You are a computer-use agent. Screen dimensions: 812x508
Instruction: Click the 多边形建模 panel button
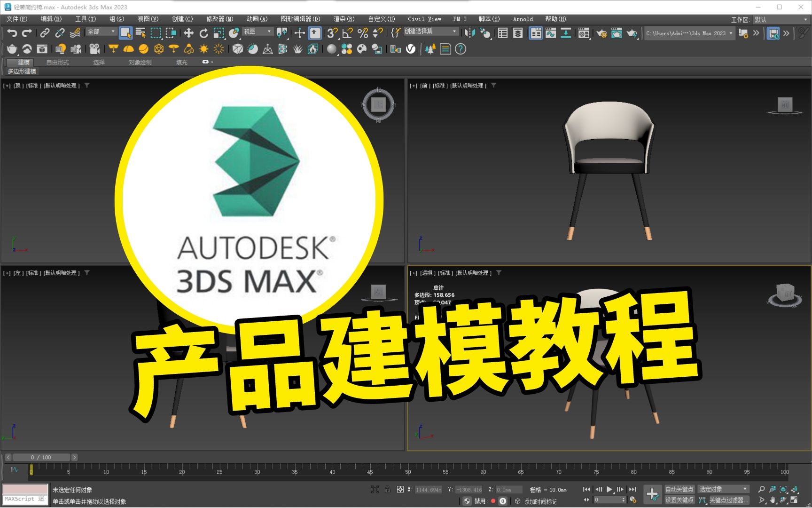coord(22,71)
